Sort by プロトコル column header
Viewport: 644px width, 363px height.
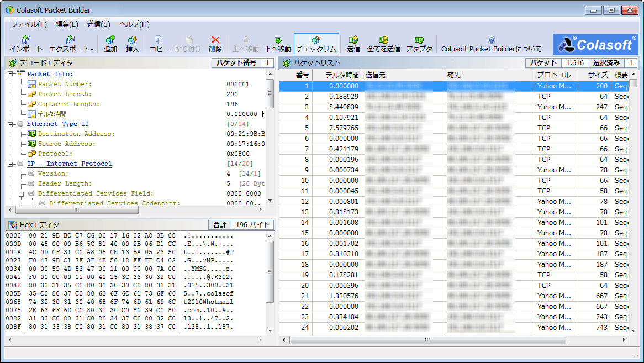pyautogui.click(x=555, y=75)
